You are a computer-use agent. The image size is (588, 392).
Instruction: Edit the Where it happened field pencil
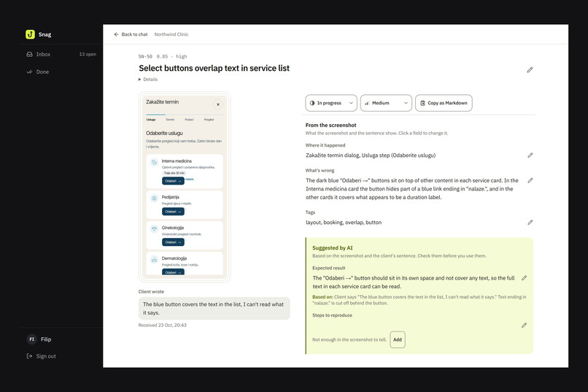tap(530, 155)
